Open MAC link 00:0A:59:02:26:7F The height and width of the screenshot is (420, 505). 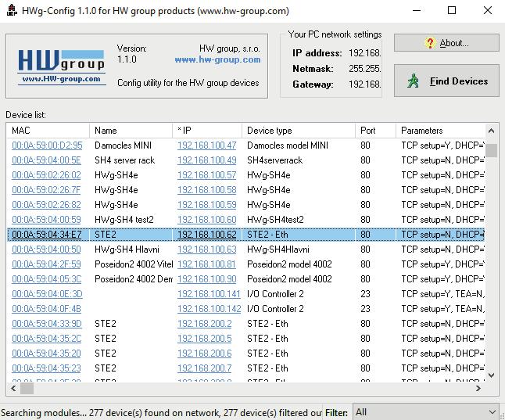46,190
